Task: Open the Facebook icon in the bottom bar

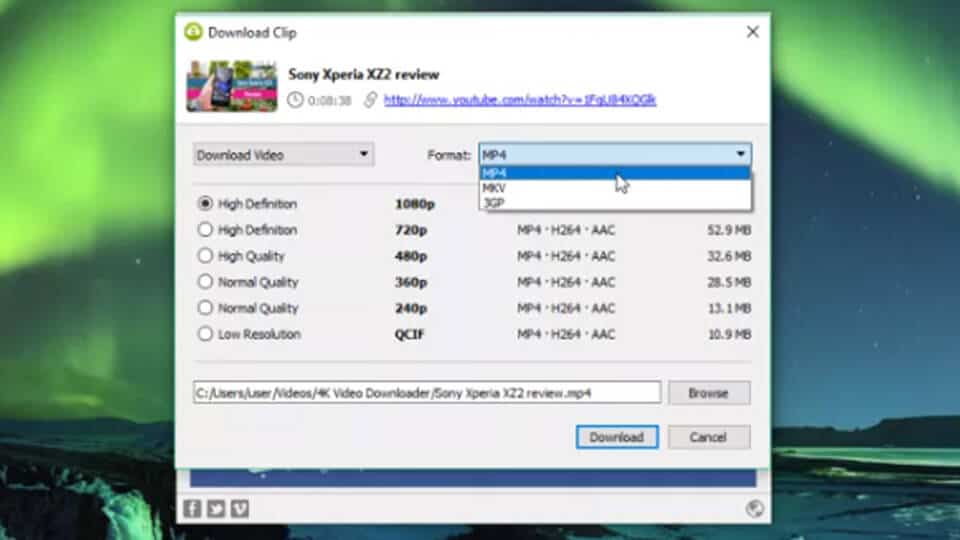Action: (x=192, y=509)
